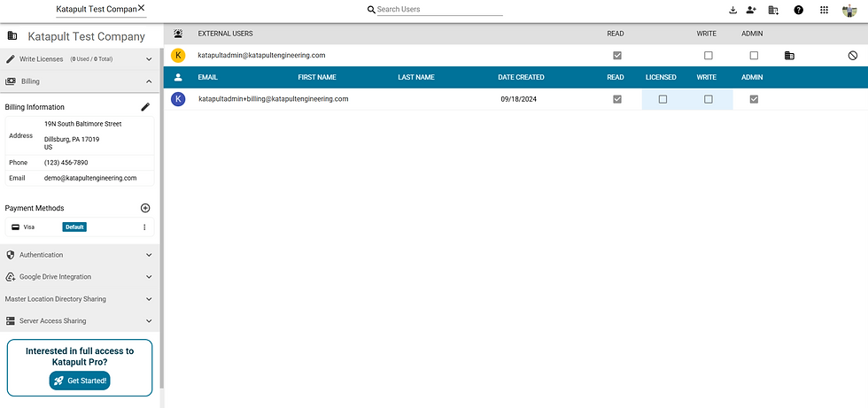Click the company building icon beside Katapult Test Company

coord(12,36)
